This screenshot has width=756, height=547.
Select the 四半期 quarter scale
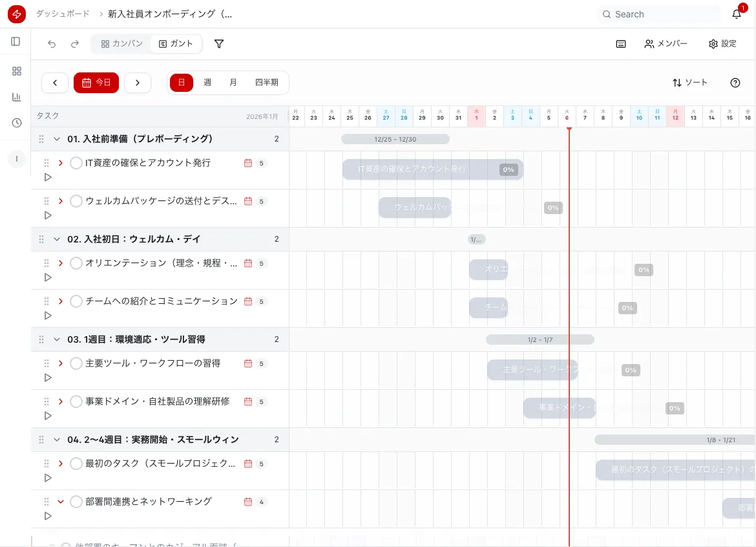[267, 83]
